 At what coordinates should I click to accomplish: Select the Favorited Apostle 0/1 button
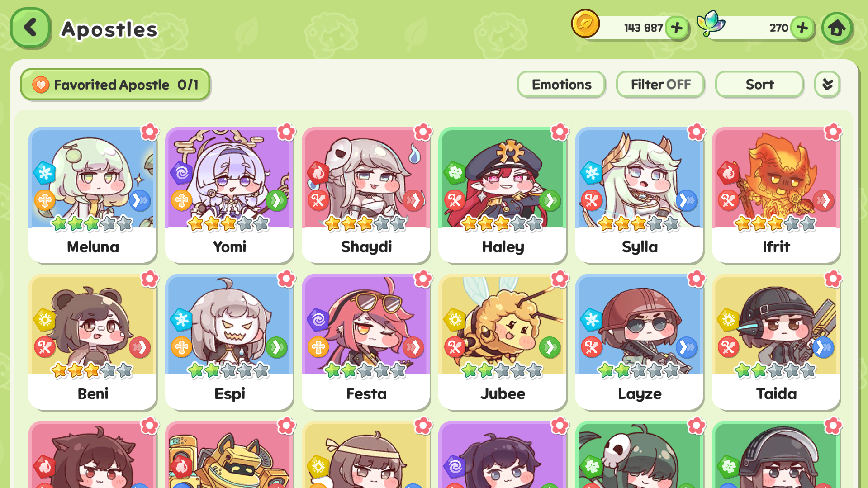click(115, 85)
